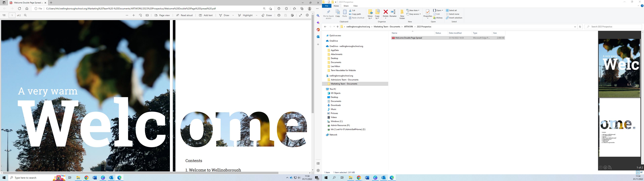644x181 pixels.
Task: Switch to the View ribbon tab
Action: coord(355,6)
